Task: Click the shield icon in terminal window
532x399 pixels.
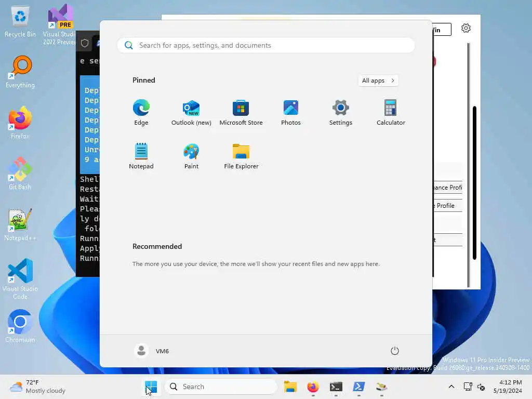Action: pos(85,43)
